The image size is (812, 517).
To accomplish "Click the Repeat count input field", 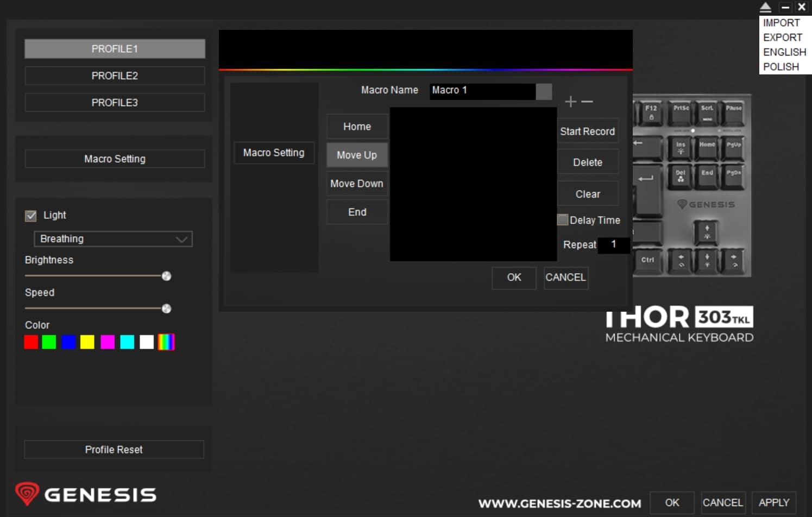I will click(x=613, y=245).
